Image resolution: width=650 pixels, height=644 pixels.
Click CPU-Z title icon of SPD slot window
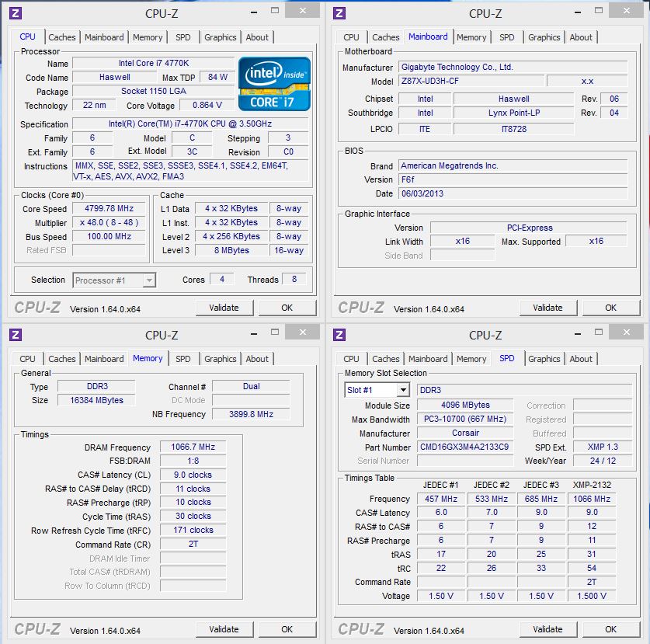tap(339, 335)
